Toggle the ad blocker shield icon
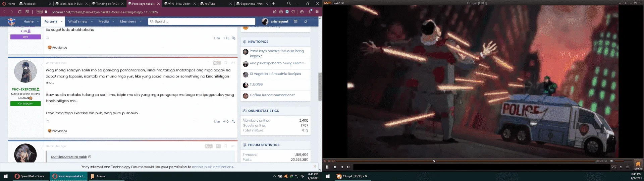This screenshot has height=181, width=644. pos(287,12)
